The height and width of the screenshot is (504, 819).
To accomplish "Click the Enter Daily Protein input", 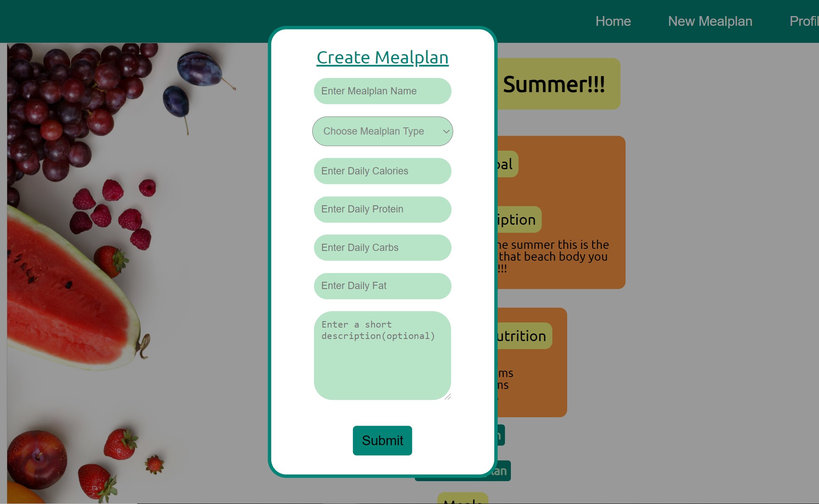I will pyautogui.click(x=382, y=209).
